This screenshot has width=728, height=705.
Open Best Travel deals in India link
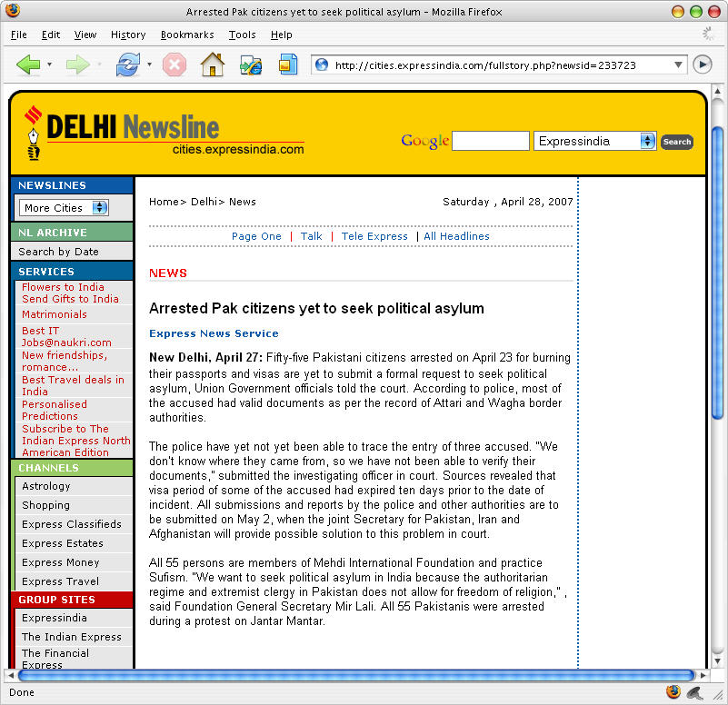click(73, 386)
